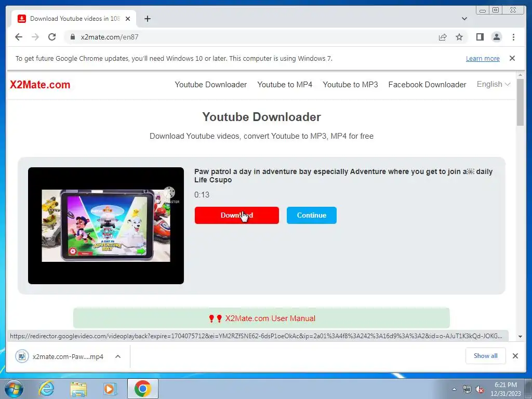This screenshot has width=532, height=399.
Task: Expand the tab search chevron
Action: click(464, 19)
